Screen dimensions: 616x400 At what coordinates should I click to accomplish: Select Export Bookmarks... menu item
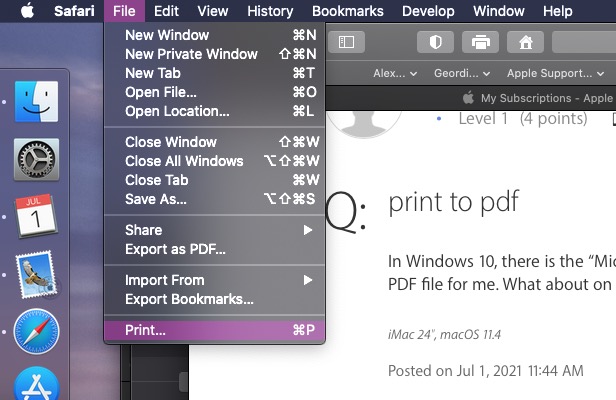coord(215,299)
